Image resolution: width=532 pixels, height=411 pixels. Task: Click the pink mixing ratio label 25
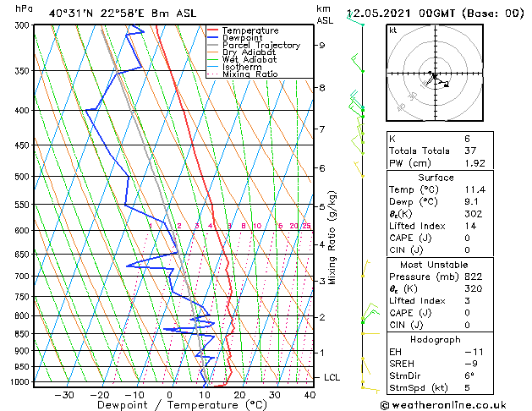pos(306,226)
